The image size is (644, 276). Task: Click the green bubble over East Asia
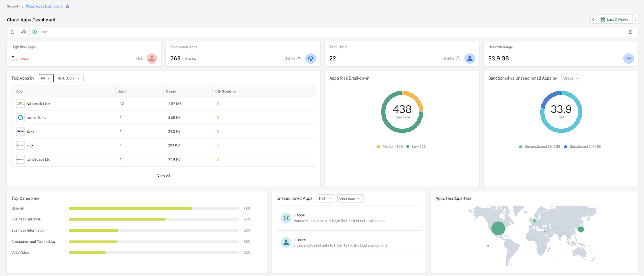(x=581, y=229)
